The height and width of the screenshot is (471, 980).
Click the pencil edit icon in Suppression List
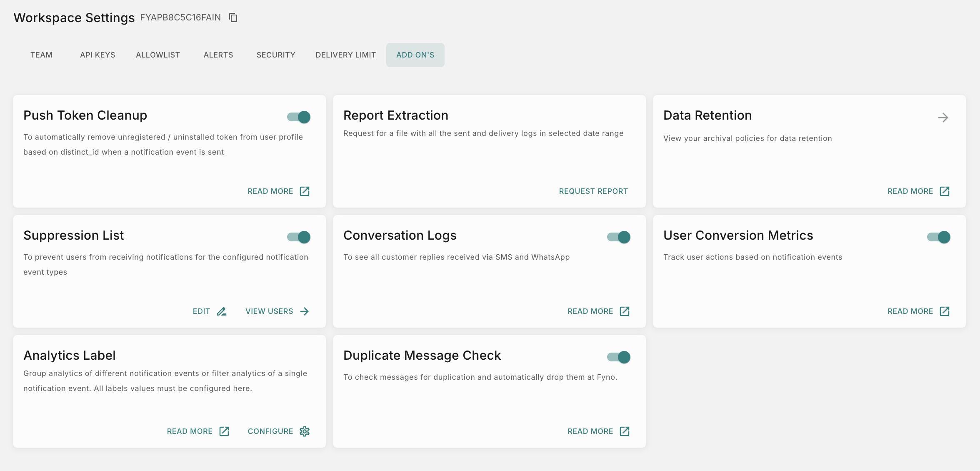point(222,311)
